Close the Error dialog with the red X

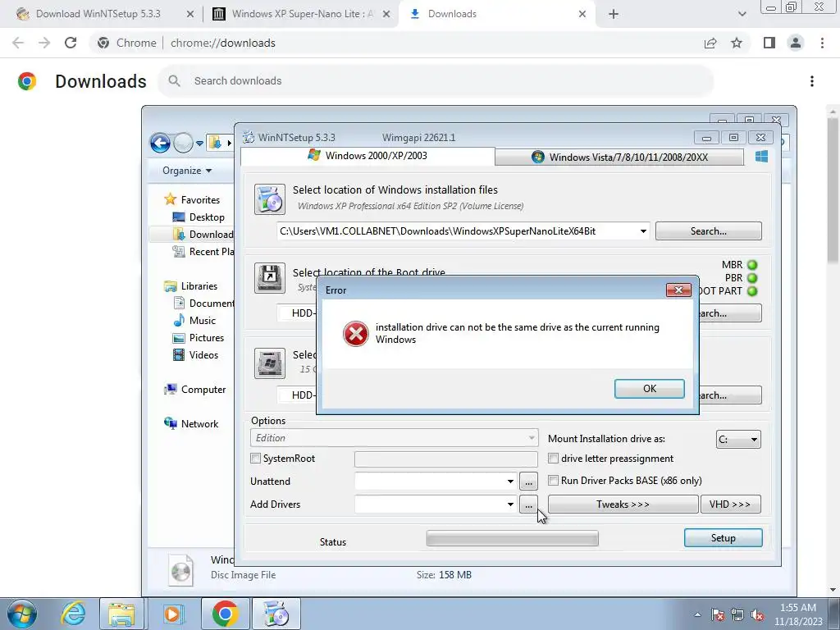678,290
